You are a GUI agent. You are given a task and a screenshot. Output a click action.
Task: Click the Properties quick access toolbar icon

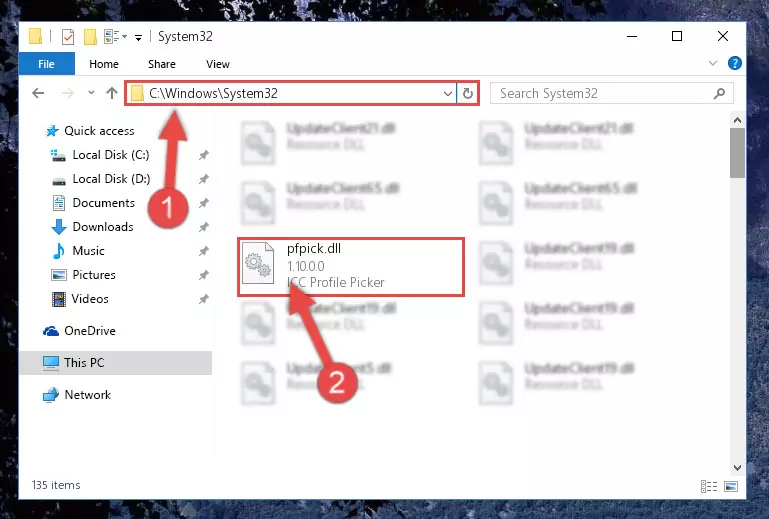68,37
